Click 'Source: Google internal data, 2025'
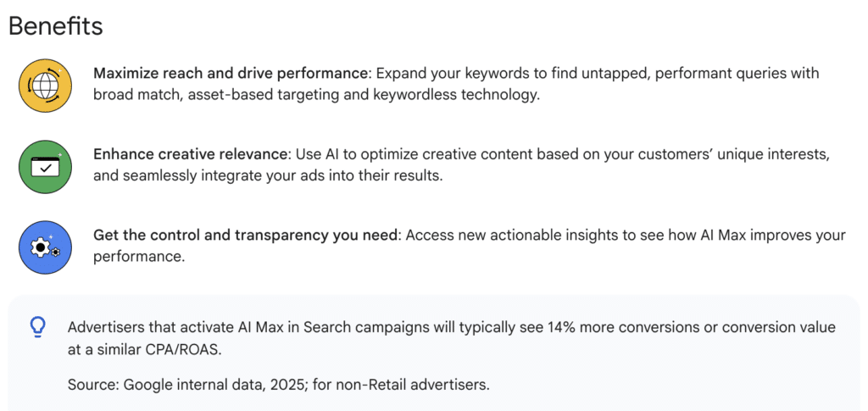Screen dimensions: 868x411 (187, 385)
